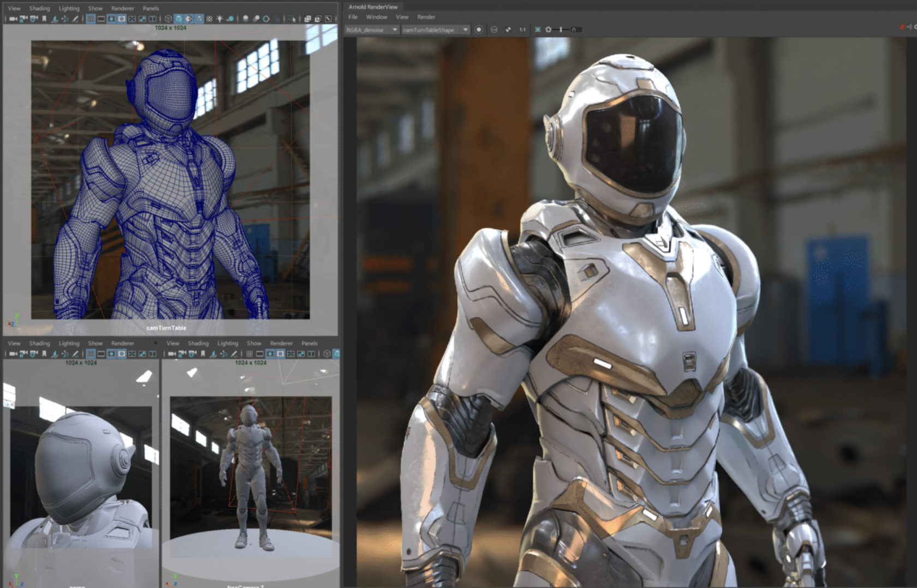Screen dimensions: 917x588
Task: Click the exposure value field in RenderView
Action: (576, 29)
